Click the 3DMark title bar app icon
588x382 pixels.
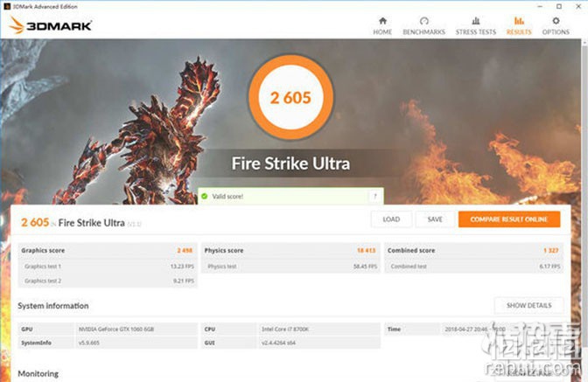[x=7, y=6]
